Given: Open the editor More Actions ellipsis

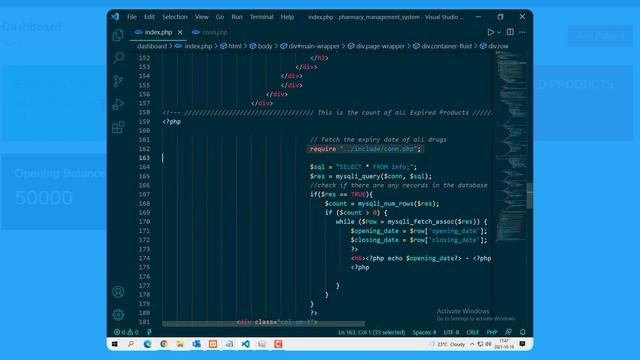Looking at the screenshot, I should (522, 32).
